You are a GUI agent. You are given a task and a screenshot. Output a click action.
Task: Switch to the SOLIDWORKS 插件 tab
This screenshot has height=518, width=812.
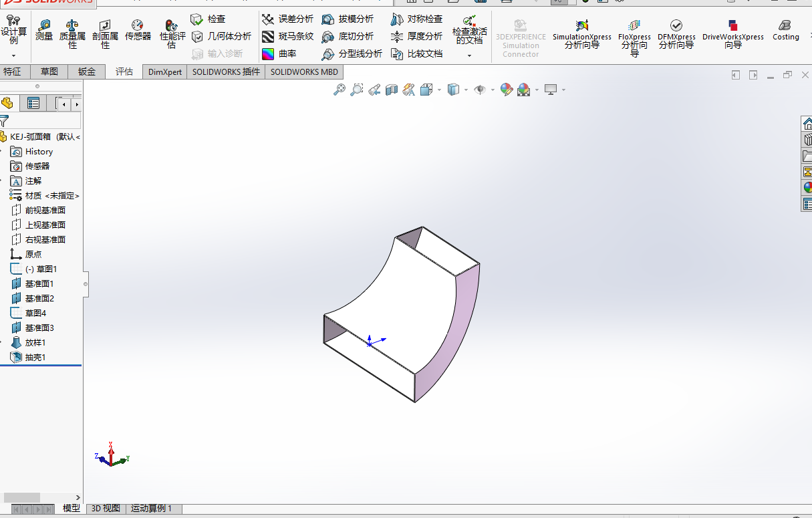226,72
